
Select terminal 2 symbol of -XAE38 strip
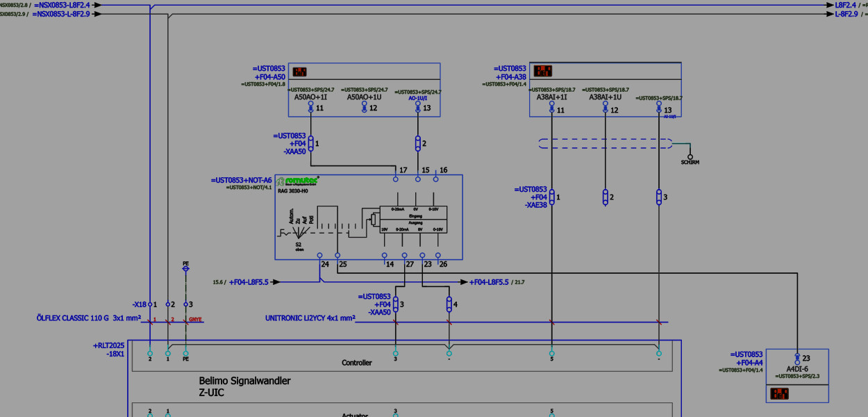(605, 197)
